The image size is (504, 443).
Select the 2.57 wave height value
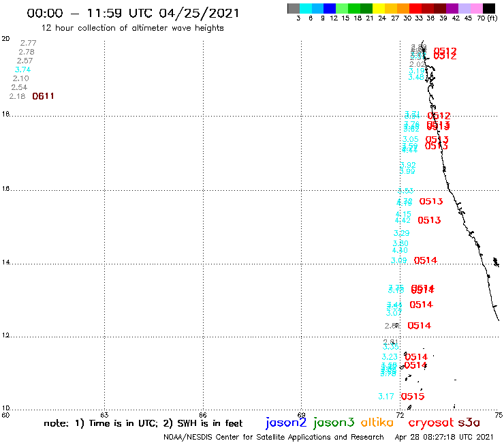(x=25, y=61)
